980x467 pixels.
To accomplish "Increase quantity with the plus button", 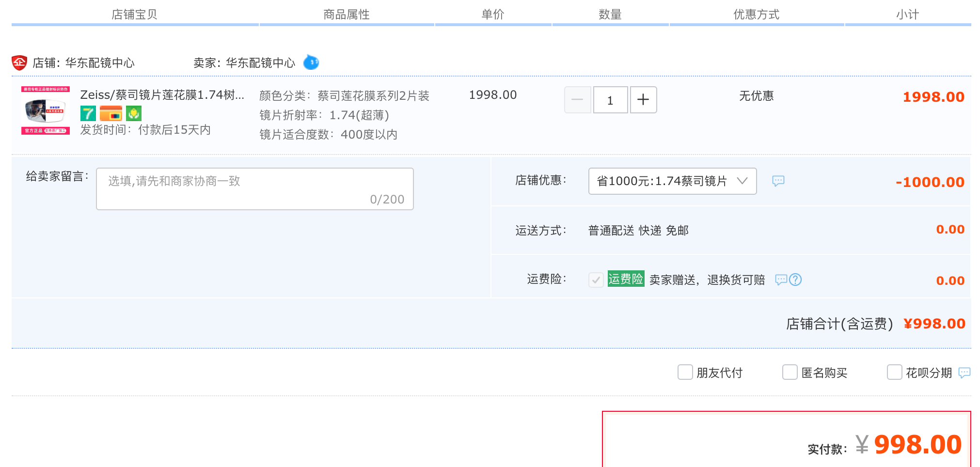I will (644, 100).
